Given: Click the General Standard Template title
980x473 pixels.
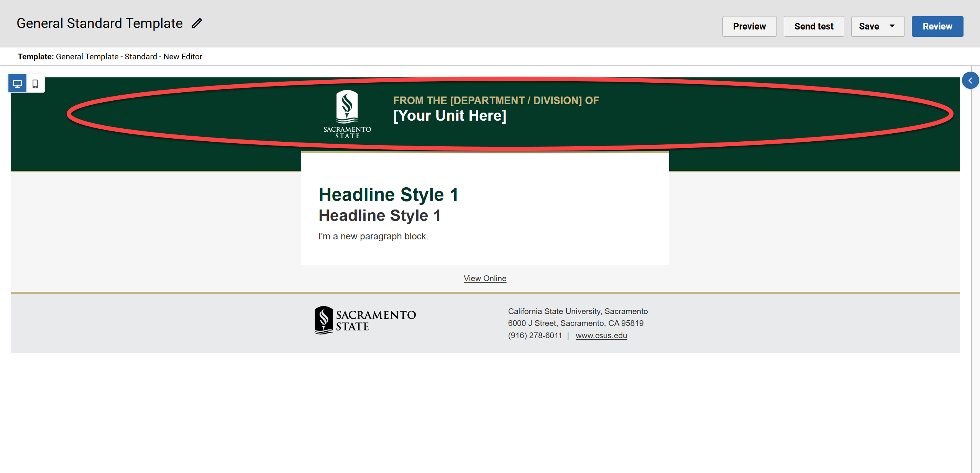Looking at the screenshot, I should click(100, 23).
